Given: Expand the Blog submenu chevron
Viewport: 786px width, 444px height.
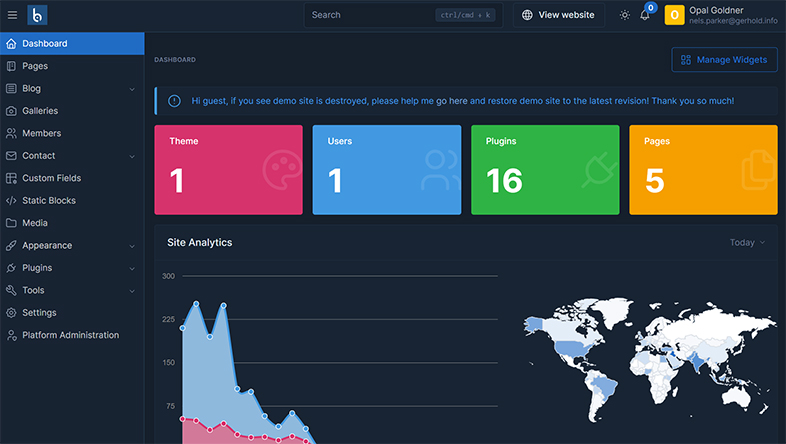Looking at the screenshot, I should point(132,89).
